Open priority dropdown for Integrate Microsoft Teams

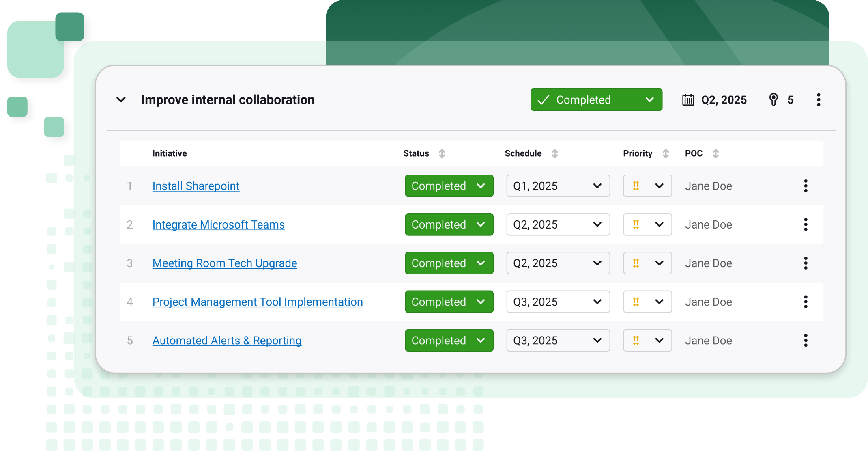647,224
